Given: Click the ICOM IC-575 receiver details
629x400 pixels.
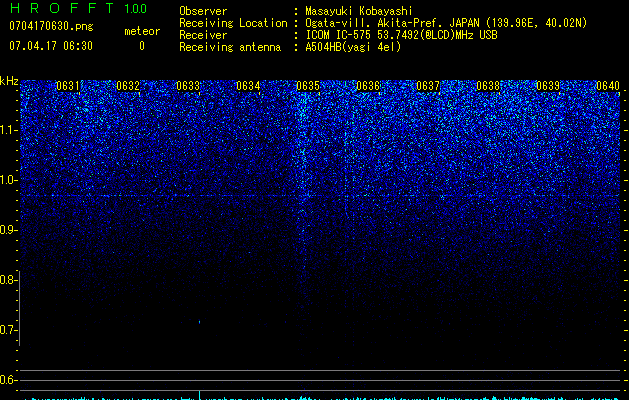Looking at the screenshot, I should point(402,35).
